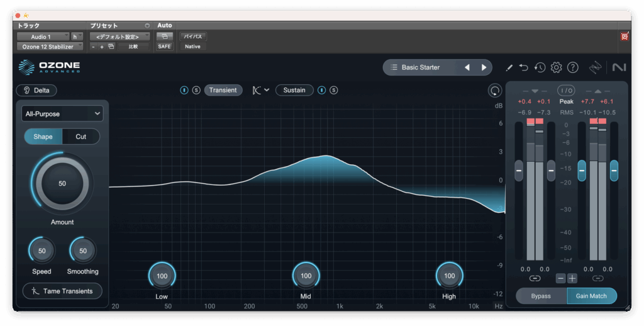Open the help question mark icon

572,67
